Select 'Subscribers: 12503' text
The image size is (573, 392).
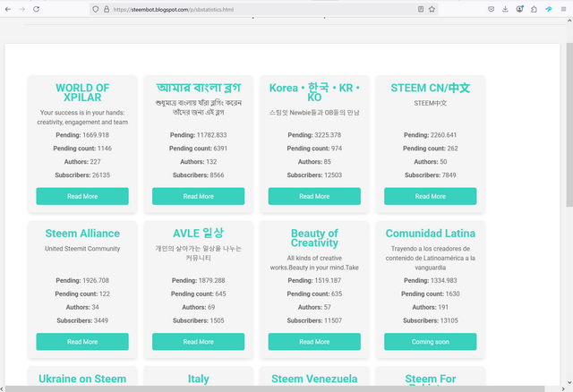314,175
